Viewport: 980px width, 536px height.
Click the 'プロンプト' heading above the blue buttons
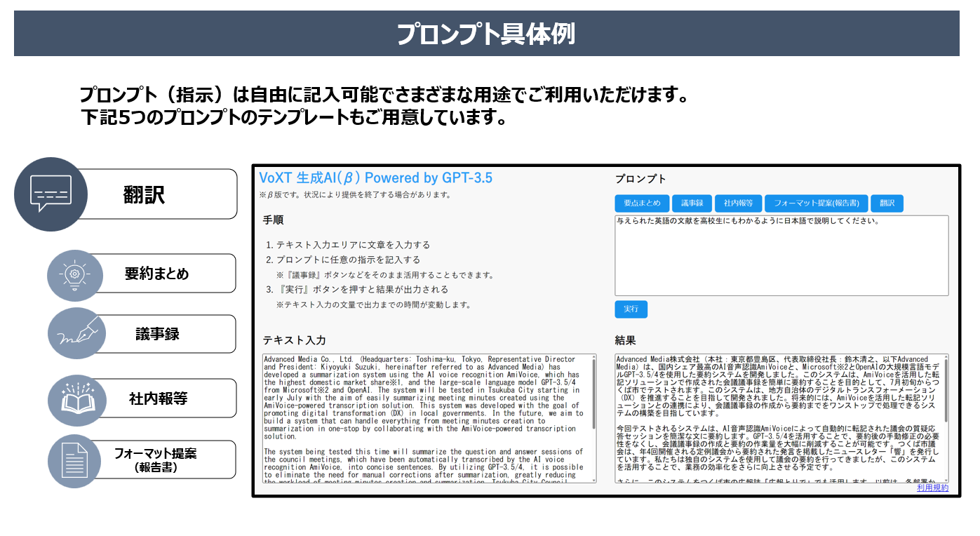(x=640, y=179)
